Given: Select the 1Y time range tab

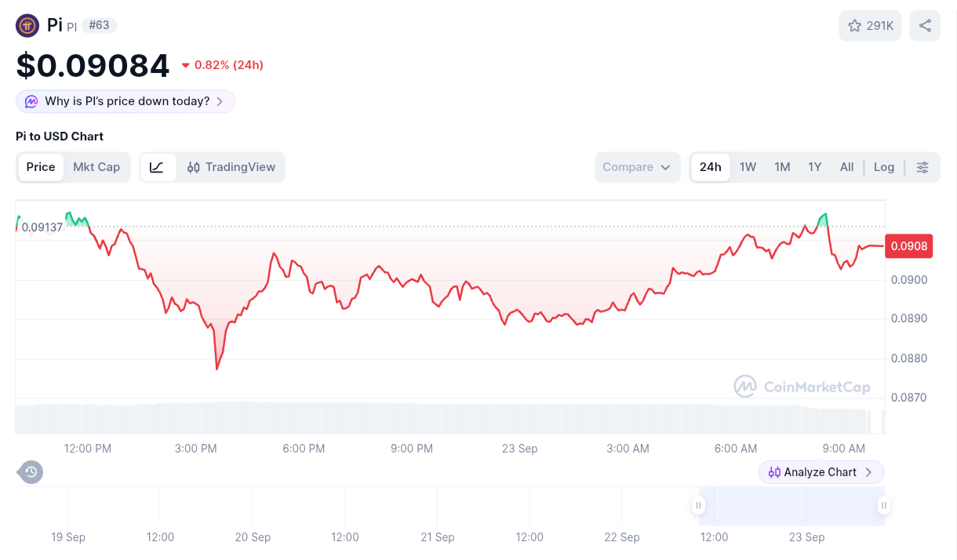Looking at the screenshot, I should pyautogui.click(x=815, y=167).
